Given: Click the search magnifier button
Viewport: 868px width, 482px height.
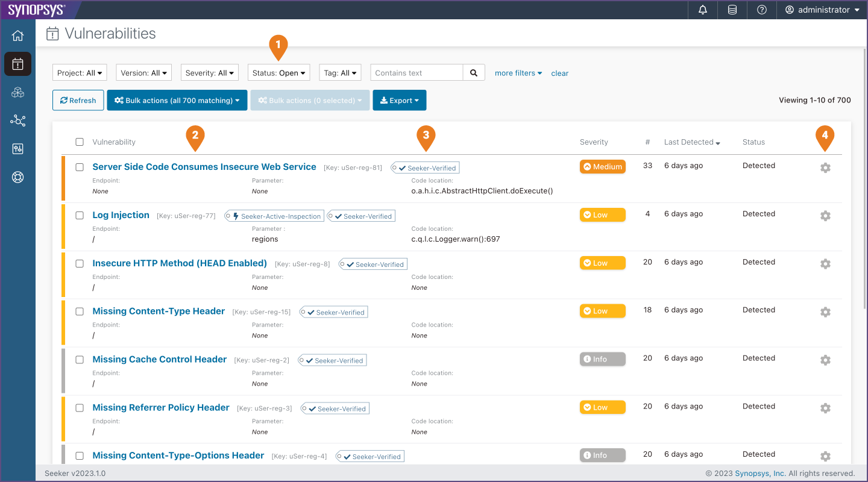Looking at the screenshot, I should point(474,73).
